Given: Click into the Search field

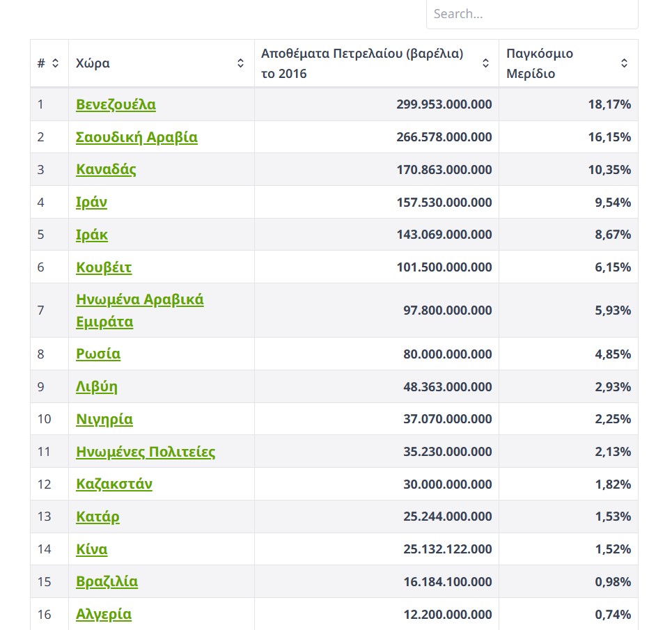Looking at the screenshot, I should coord(532,14).
